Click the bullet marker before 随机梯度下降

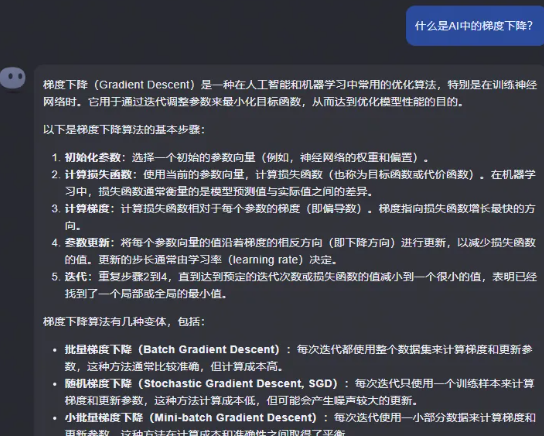tap(54, 384)
